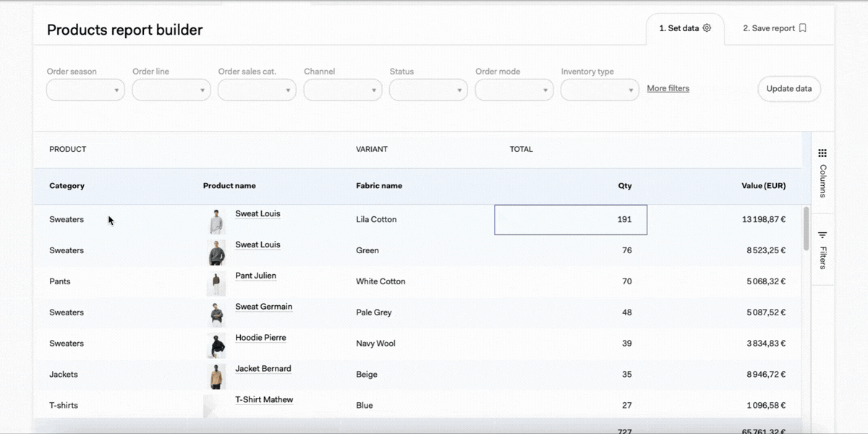Click the TOTAL group header
Image resolution: width=868 pixels, height=434 pixels.
pos(521,149)
